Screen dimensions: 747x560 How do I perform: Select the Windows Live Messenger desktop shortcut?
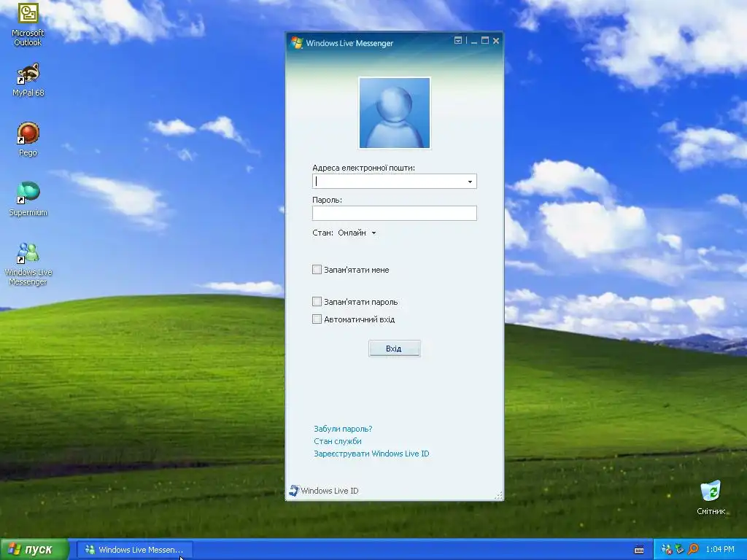click(28, 264)
